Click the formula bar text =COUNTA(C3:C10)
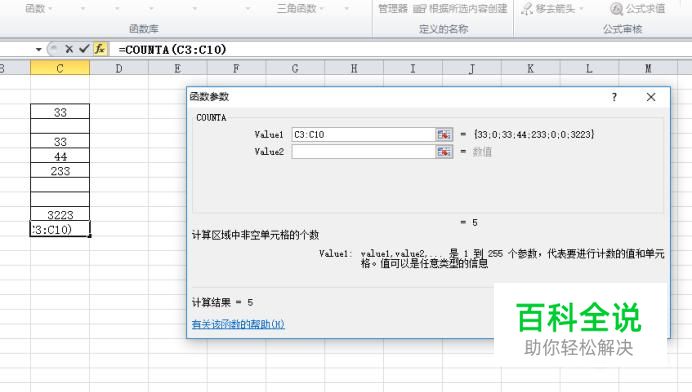 click(172, 49)
